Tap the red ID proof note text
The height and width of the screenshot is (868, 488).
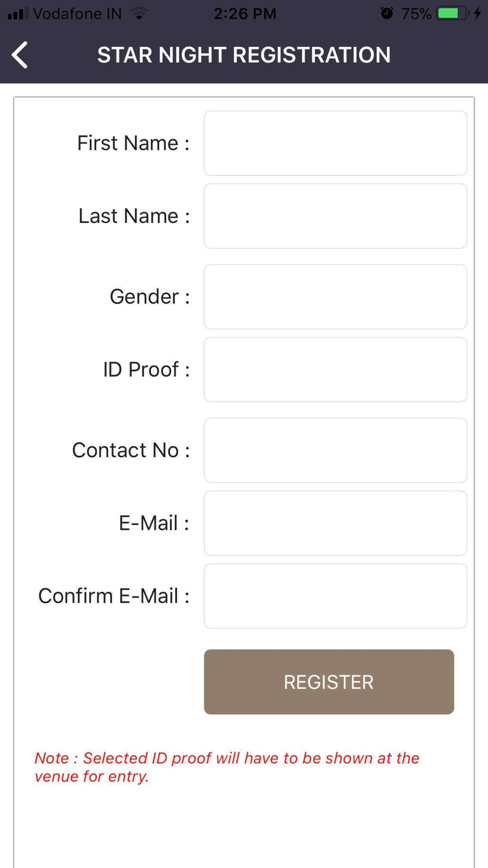[227, 767]
